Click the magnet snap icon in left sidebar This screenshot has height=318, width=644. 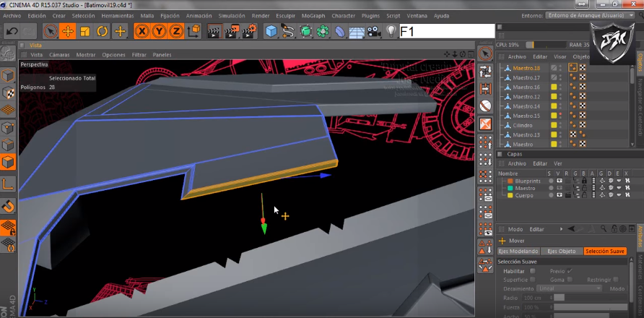point(8,207)
